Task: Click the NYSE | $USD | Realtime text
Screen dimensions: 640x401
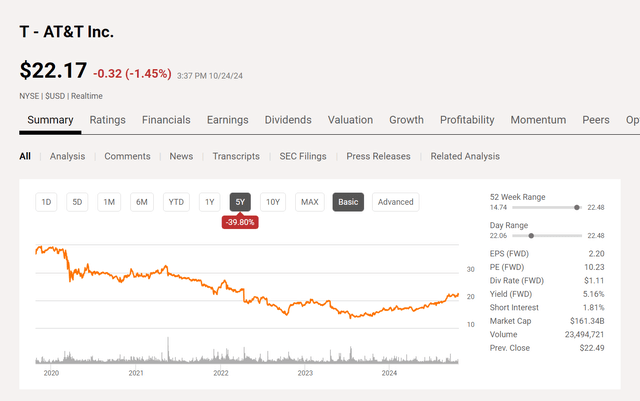Action: tap(61, 96)
